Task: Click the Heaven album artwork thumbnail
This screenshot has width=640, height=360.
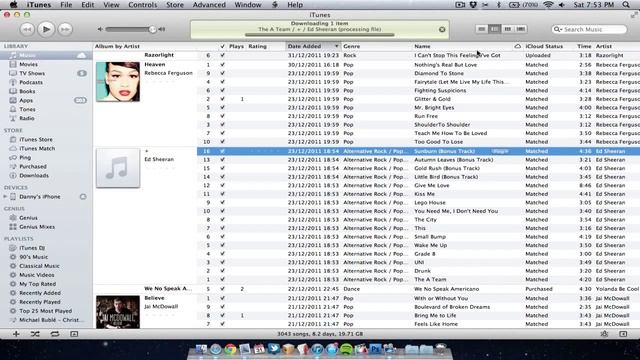Action: [118, 82]
